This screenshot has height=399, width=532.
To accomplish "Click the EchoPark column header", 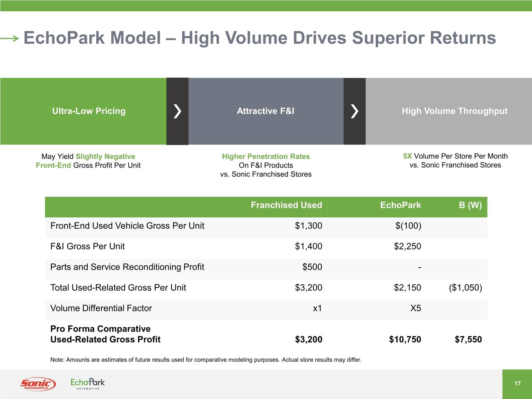I will (400, 205).
